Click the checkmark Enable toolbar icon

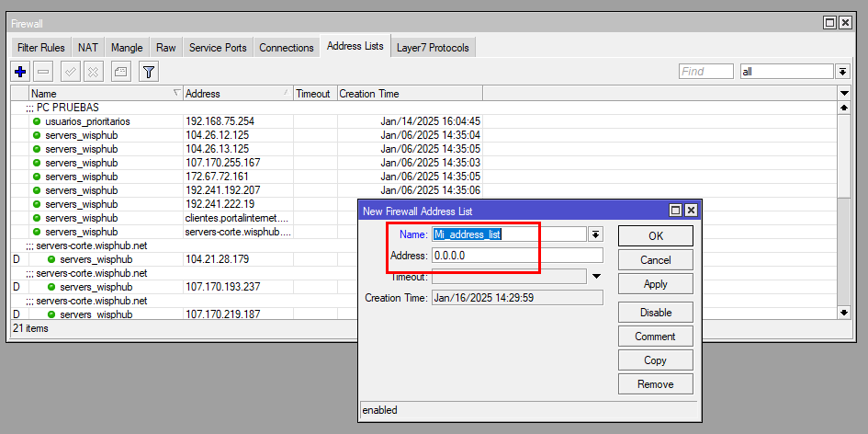71,71
